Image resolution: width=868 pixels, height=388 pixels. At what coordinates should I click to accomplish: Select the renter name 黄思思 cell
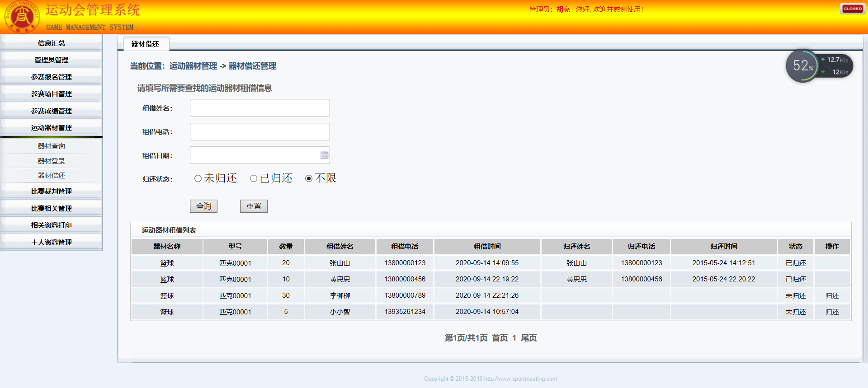(x=340, y=279)
